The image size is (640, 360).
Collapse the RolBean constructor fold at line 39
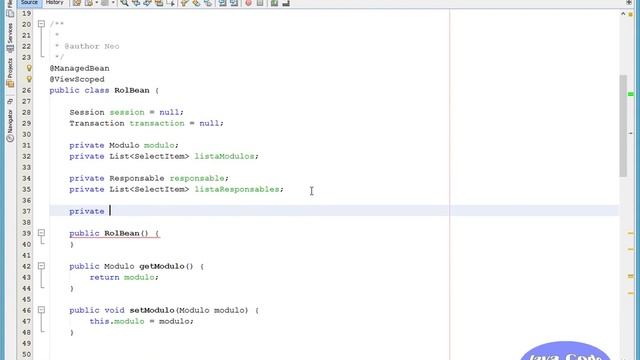click(x=41, y=233)
